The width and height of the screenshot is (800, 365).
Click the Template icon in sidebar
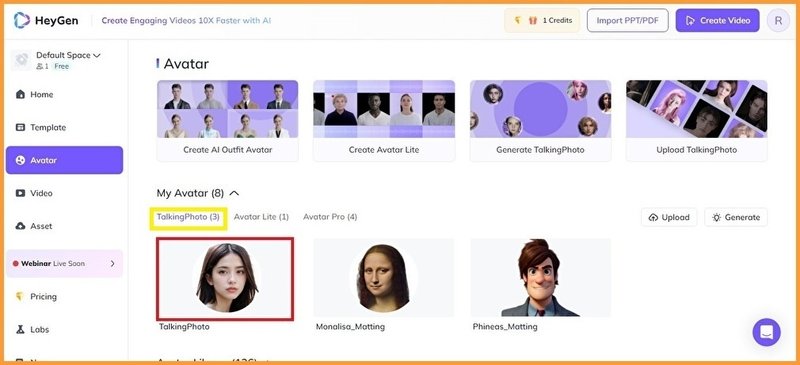point(20,128)
